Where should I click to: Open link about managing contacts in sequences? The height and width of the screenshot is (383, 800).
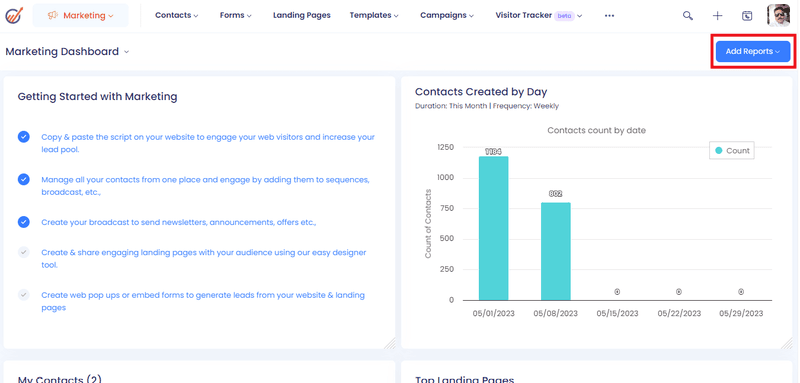pos(206,186)
